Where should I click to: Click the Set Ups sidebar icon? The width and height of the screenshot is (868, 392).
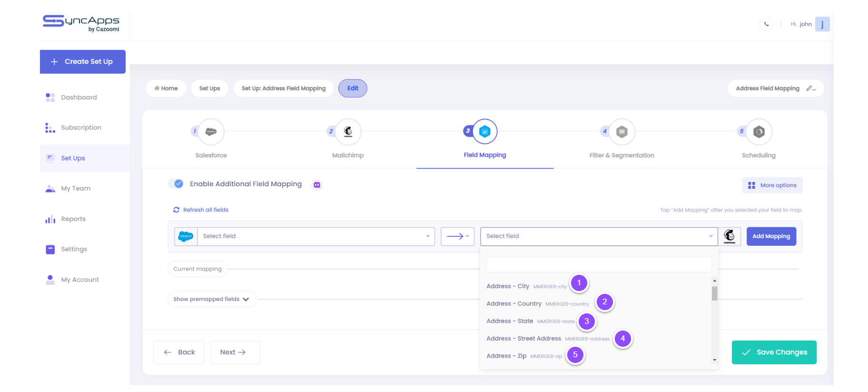point(50,158)
